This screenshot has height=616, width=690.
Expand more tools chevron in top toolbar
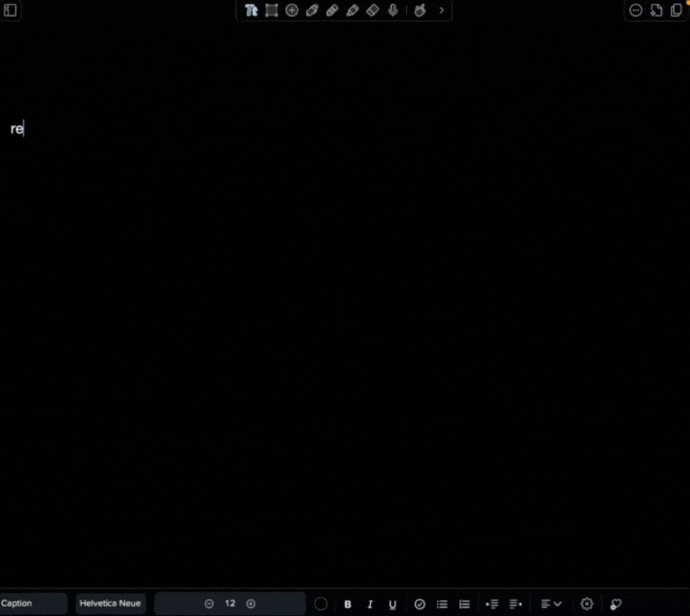[x=441, y=10]
